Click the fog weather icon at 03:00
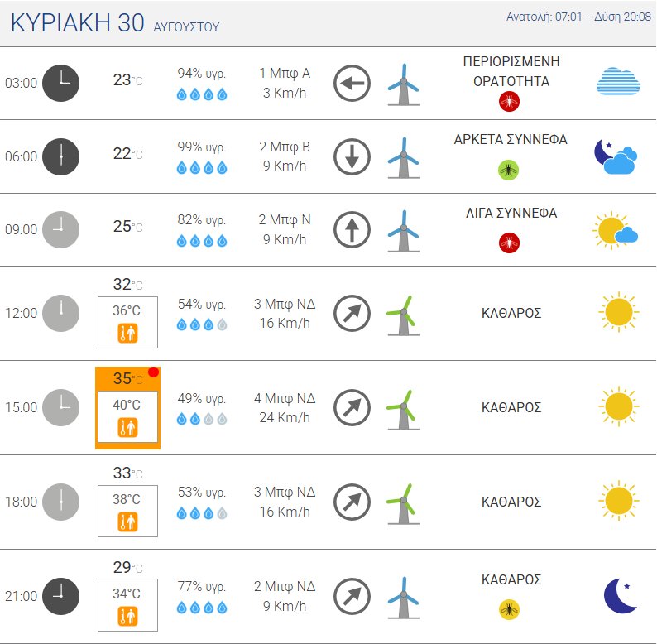657x644 pixels. (618, 81)
